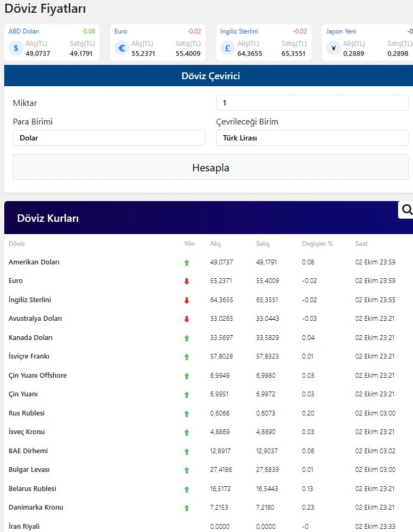
Task: Click green up arrow in İsviçre Frankı row
Action: [x=187, y=356]
